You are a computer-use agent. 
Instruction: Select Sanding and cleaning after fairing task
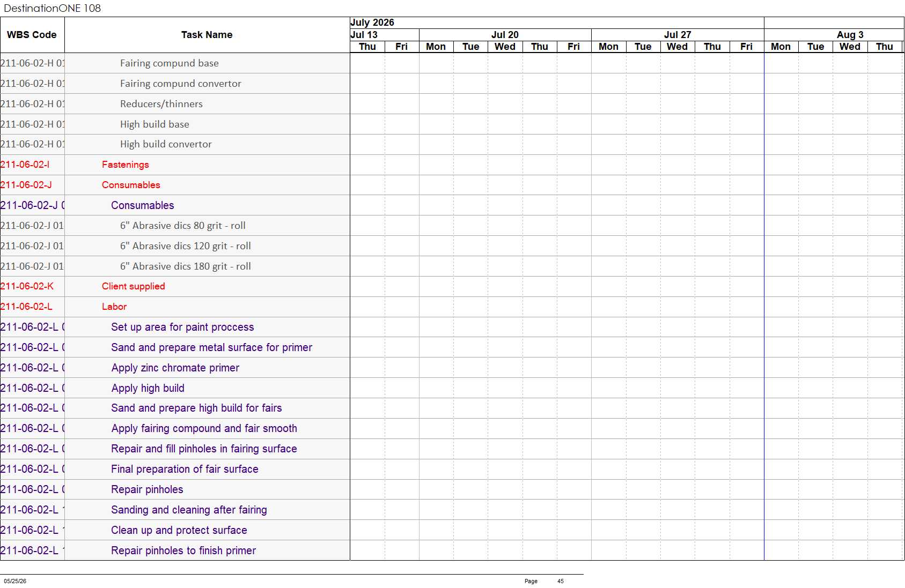click(189, 510)
